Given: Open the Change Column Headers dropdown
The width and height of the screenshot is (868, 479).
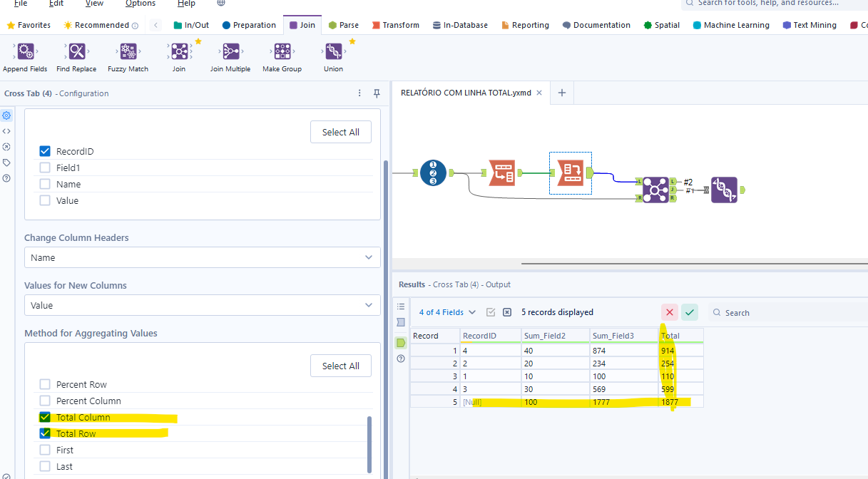Looking at the screenshot, I should tap(202, 257).
